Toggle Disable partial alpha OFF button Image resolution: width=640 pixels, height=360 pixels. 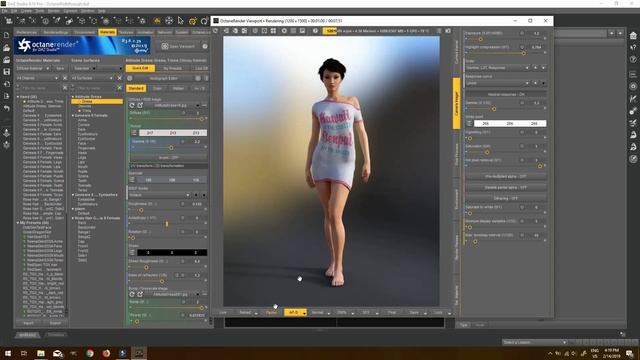click(506, 187)
